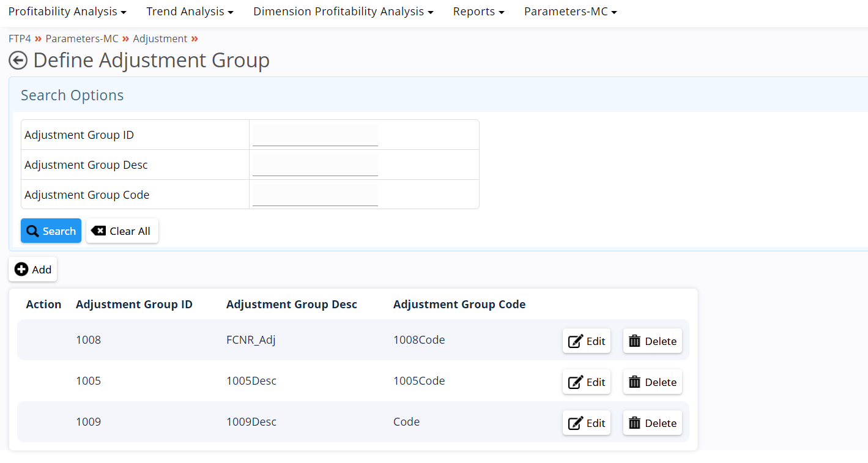Navigate to Adjustment breadcrumb link
The width and height of the screenshot is (868, 463).
(x=160, y=39)
